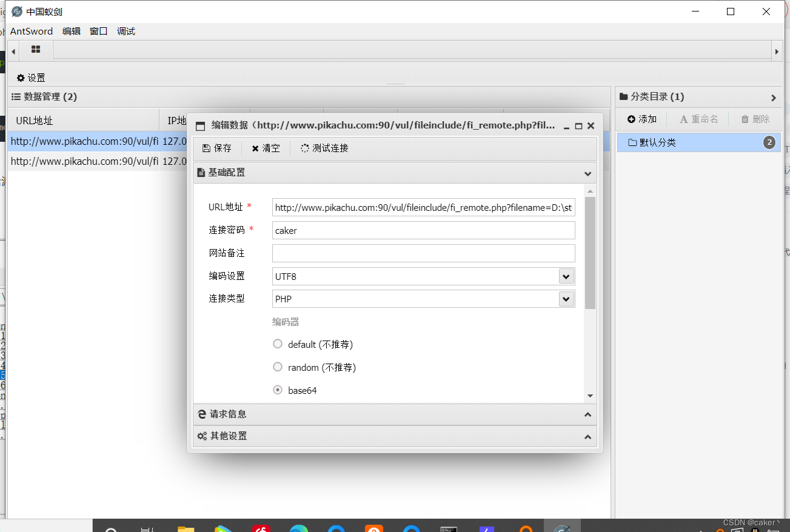Expand the 其他设置 section
The height and width of the screenshot is (532, 790).
pyautogui.click(x=395, y=436)
